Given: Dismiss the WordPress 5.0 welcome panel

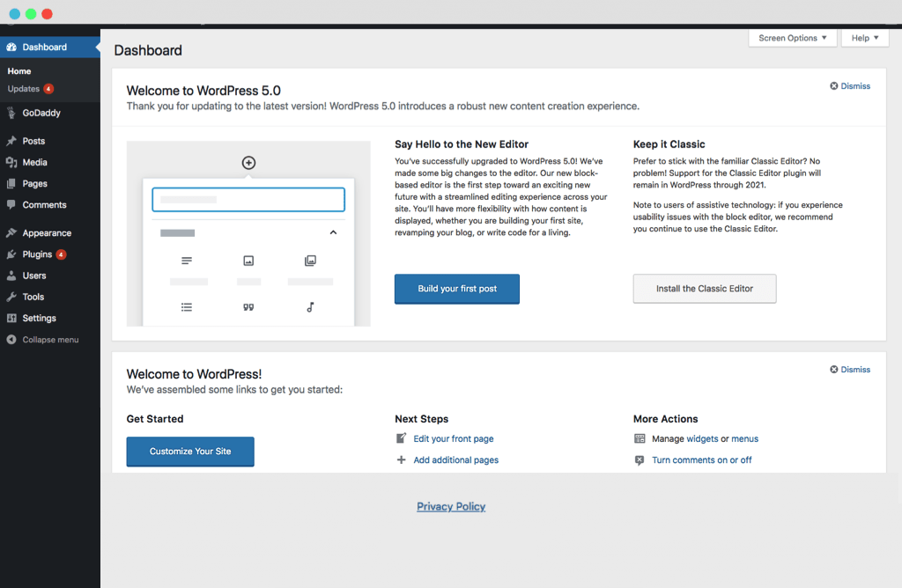Looking at the screenshot, I should (x=849, y=85).
